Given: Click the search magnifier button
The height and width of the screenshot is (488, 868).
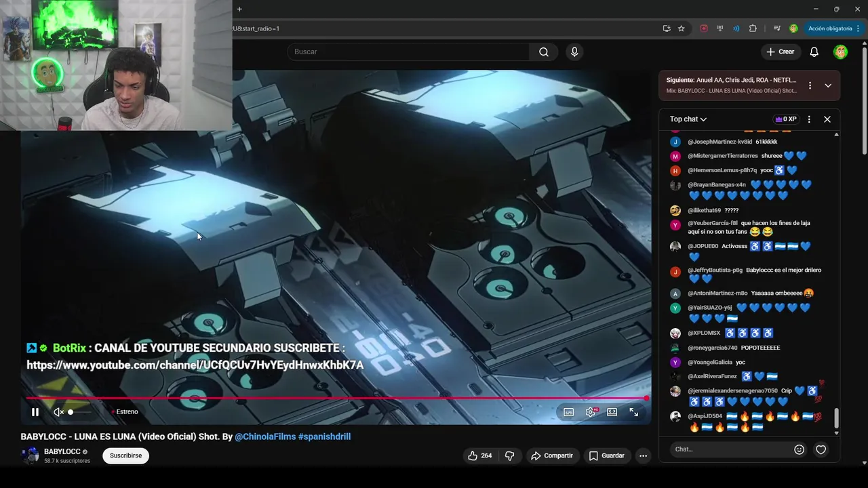Looking at the screenshot, I should (544, 52).
